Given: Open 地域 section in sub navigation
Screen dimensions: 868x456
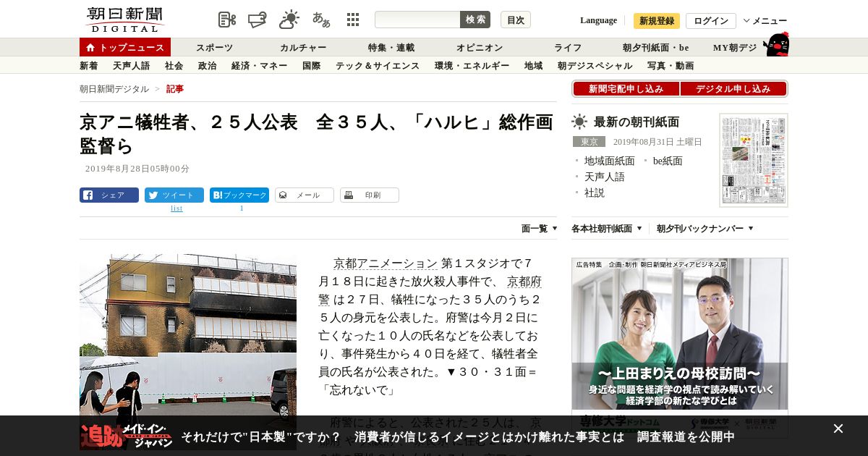Looking at the screenshot, I should click(534, 66).
